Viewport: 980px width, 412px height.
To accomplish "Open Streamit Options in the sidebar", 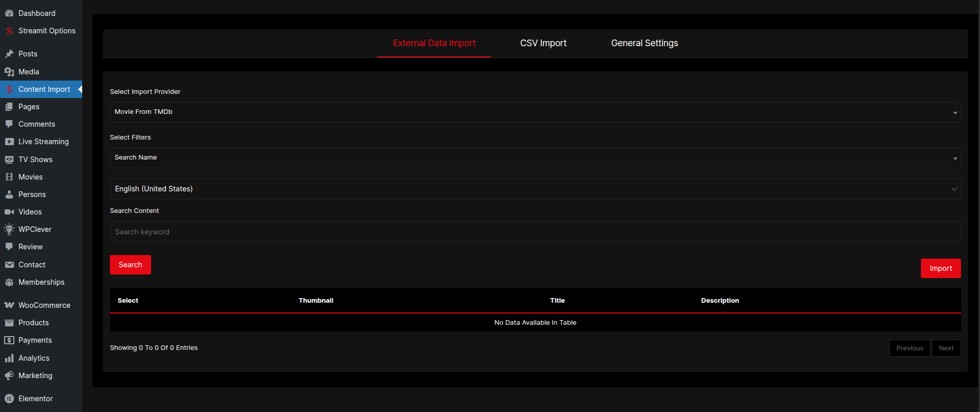I will point(47,31).
